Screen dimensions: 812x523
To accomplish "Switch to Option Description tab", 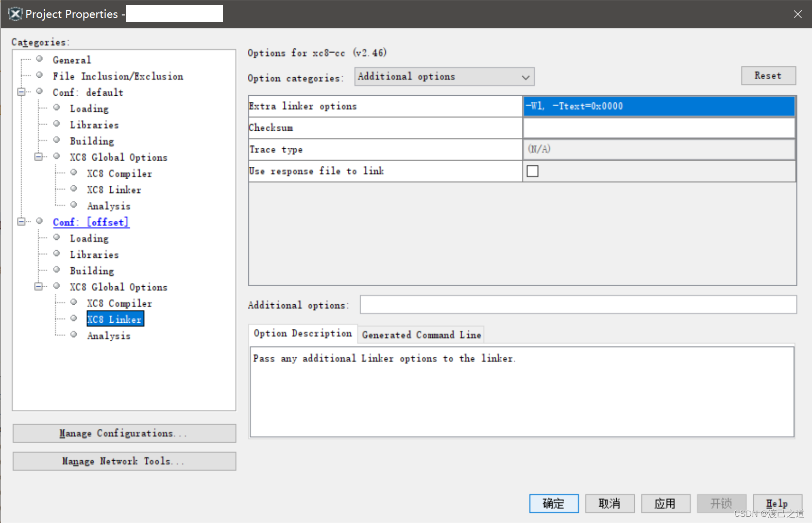I will pos(303,334).
